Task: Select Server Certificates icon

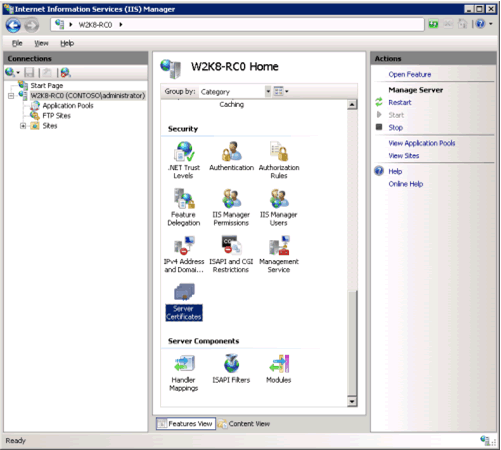Action: point(184,302)
